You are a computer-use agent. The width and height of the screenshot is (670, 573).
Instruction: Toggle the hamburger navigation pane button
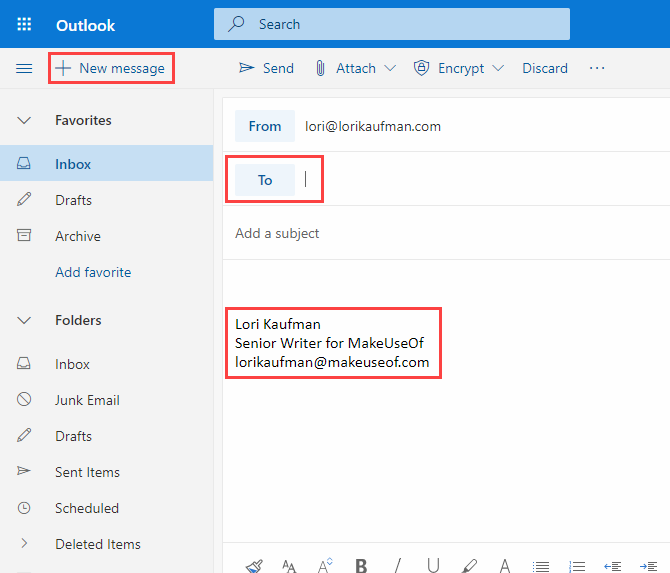(x=24, y=68)
